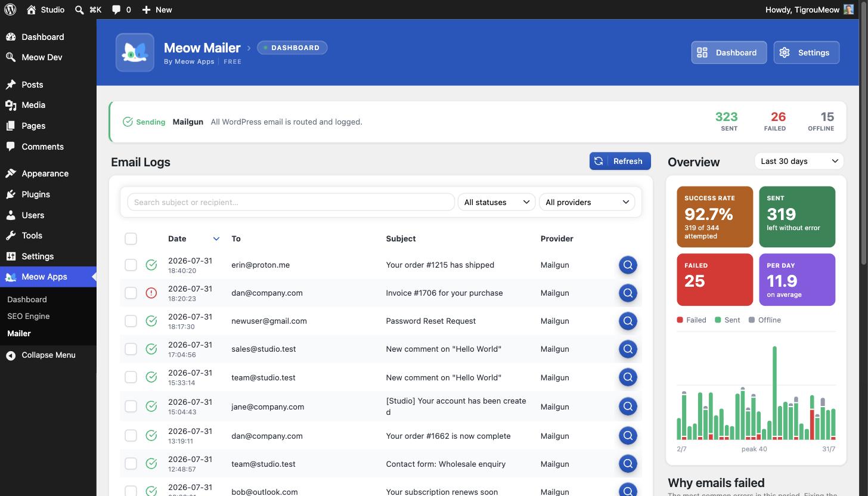Open Comments in the admin sidebar
The image size is (868, 496).
tap(42, 147)
